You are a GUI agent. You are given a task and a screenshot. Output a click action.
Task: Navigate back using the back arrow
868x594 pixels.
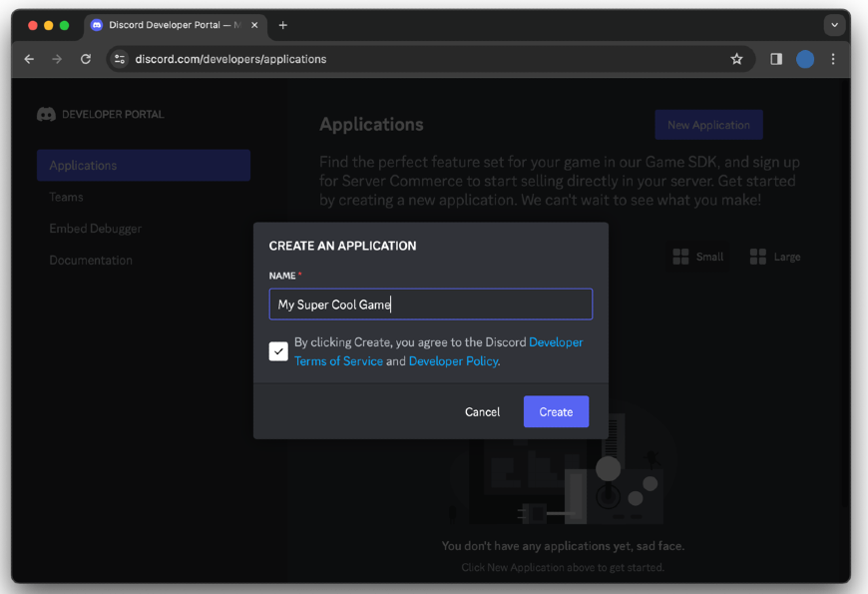[x=29, y=59]
